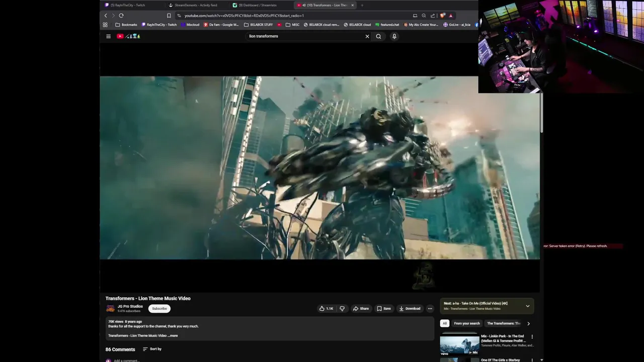Screen dimensions: 644x362
Task: Clear the search box with the X icon
Action: click(367, 36)
